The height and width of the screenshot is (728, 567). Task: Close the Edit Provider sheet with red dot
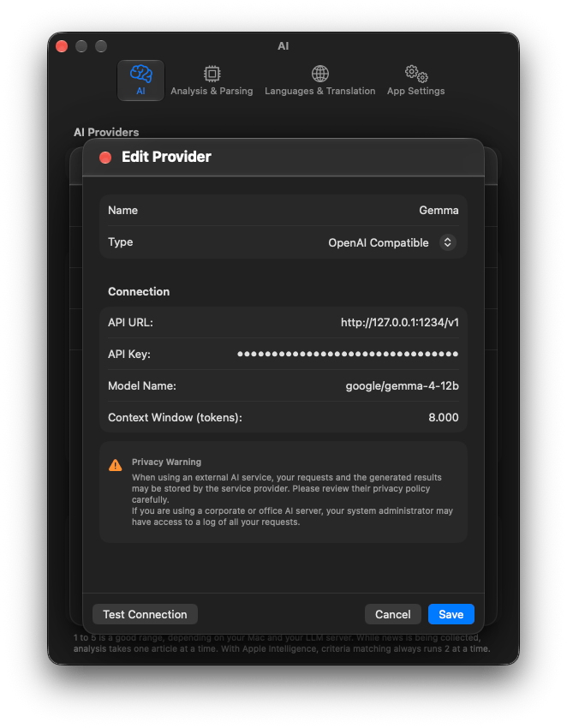105,158
